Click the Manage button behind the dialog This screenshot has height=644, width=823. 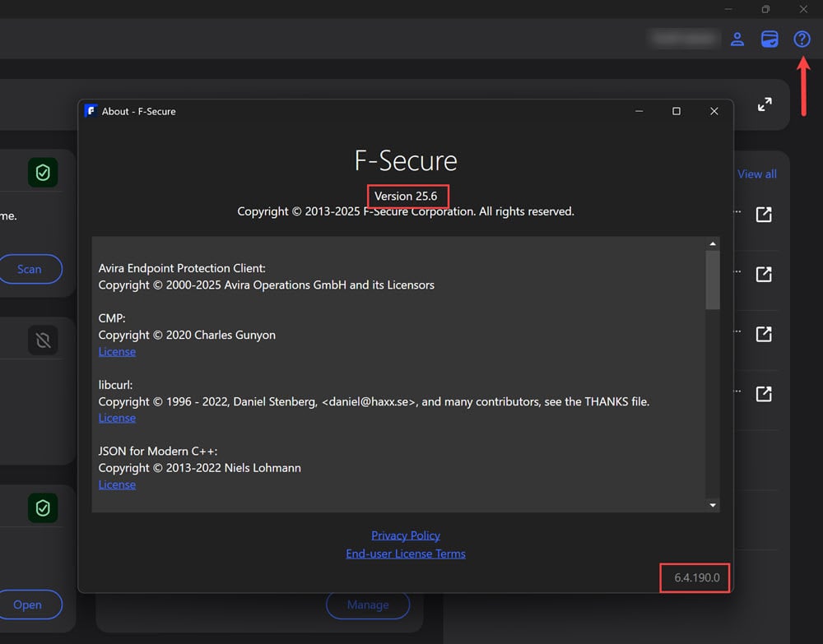pyautogui.click(x=368, y=605)
